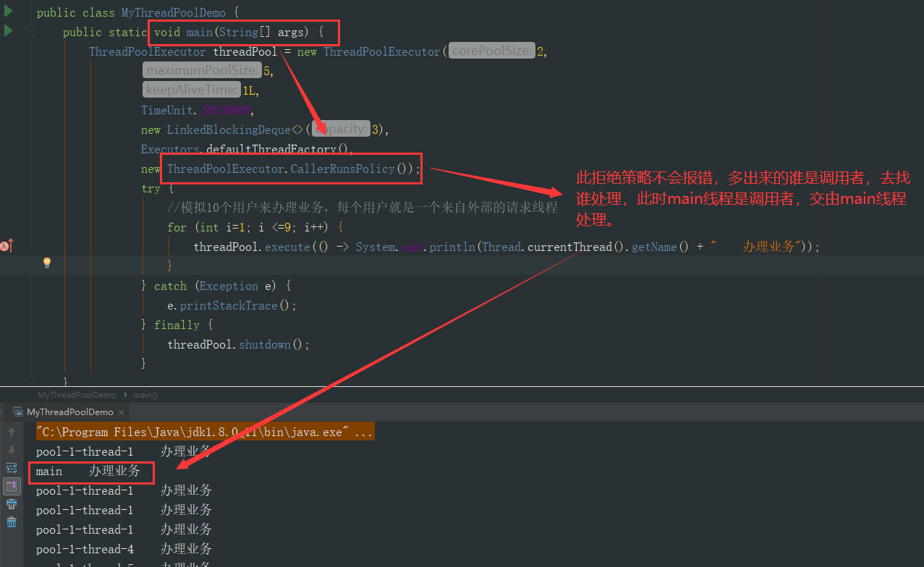The height and width of the screenshot is (567, 924).
Task: Click CallerRunsPolicy in the code
Action: [342, 169]
